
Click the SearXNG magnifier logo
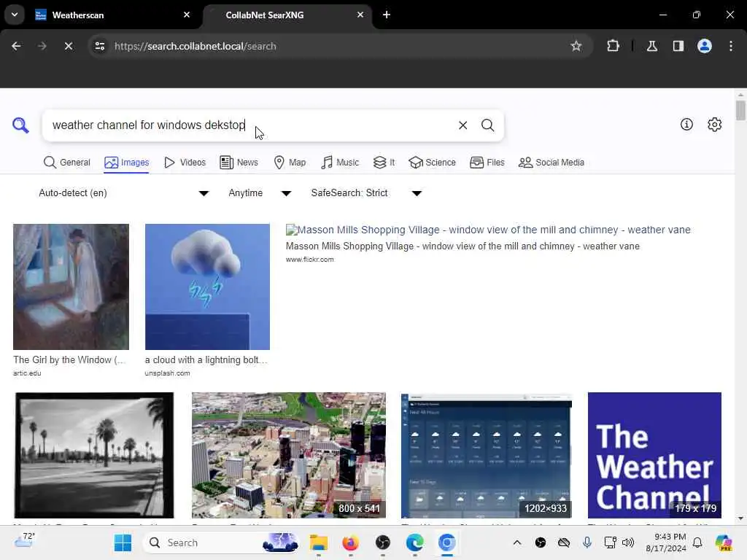20,125
